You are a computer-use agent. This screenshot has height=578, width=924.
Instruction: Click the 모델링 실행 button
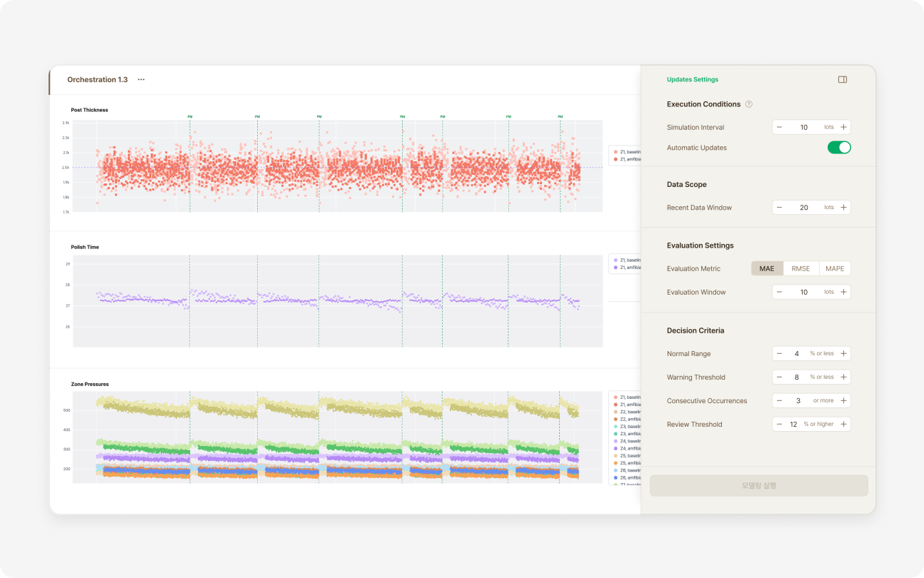point(759,486)
